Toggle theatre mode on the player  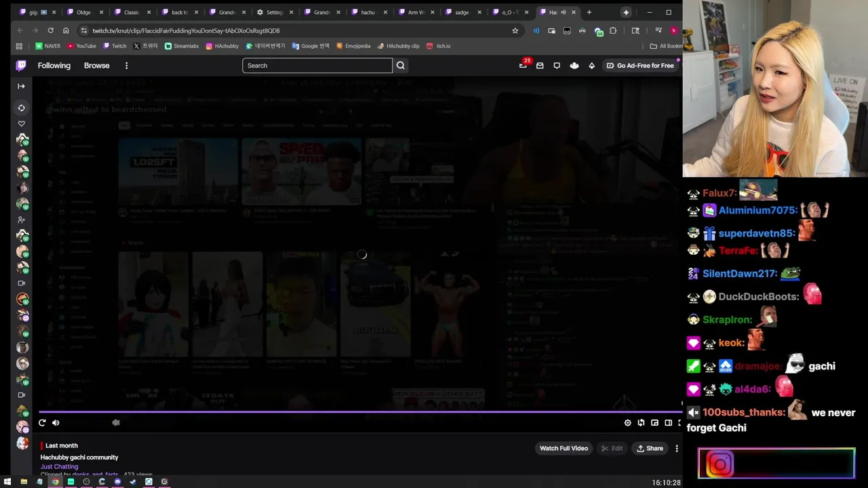pyautogui.click(x=668, y=423)
